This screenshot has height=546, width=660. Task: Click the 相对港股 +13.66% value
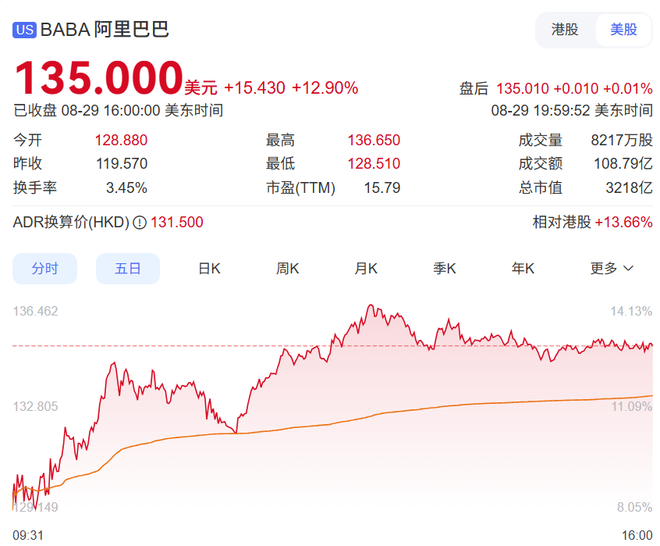pos(623,222)
